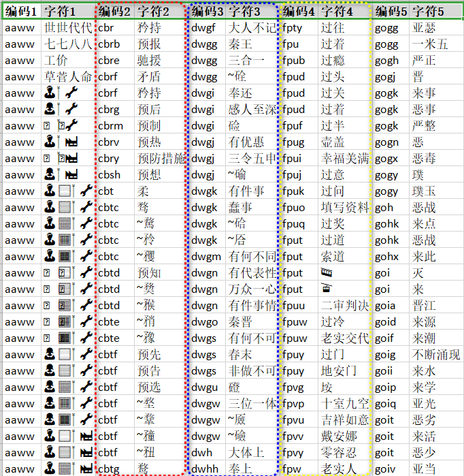This screenshot has width=464, height=476.
Task: Click the cell 恶毒
Action: 436,159
